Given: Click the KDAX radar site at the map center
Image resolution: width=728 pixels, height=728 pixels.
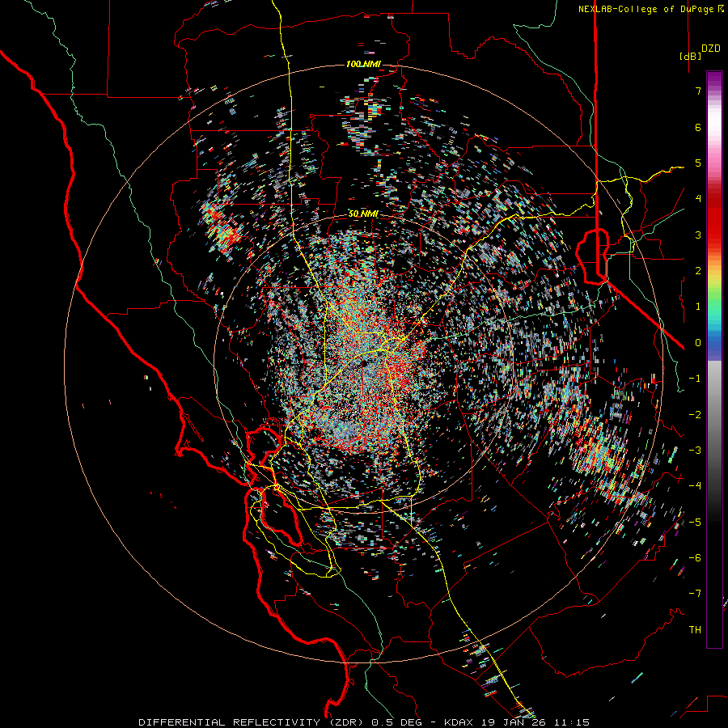Looking at the screenshot, I should point(363,363).
